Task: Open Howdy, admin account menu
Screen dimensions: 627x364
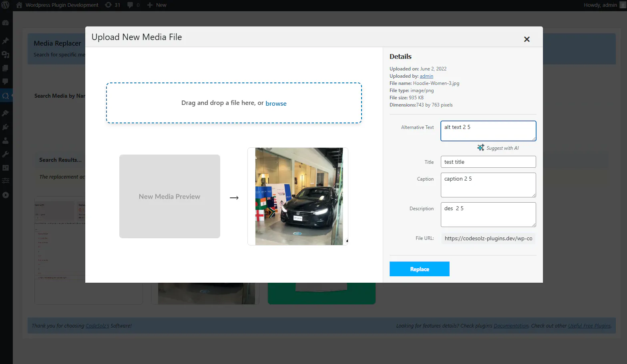Action: [x=604, y=5]
